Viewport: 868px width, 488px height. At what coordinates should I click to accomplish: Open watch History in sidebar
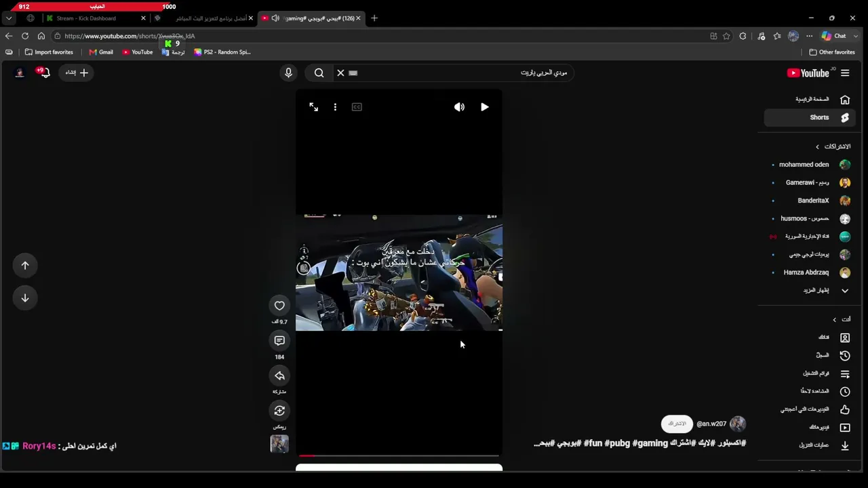[x=810, y=355]
